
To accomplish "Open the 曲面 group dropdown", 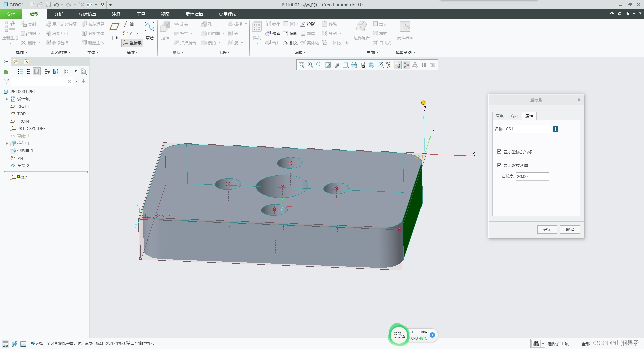I will point(373,52).
